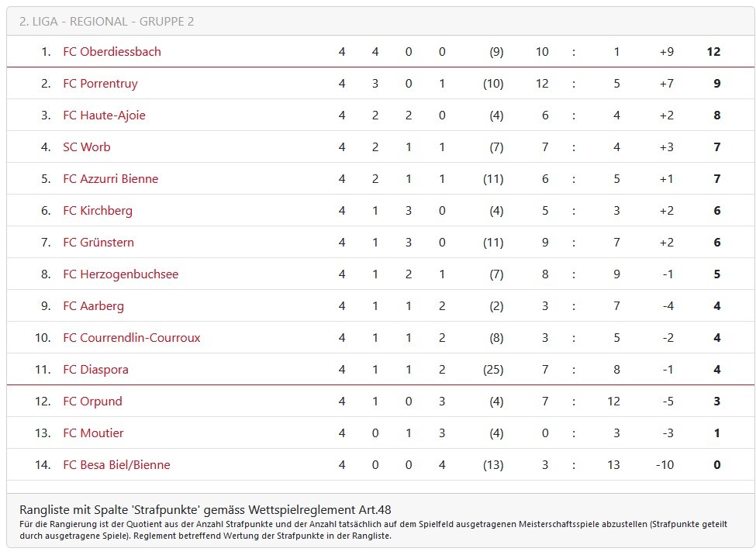Click the 'Rangliste mit Spalte Strafpunkte' note heading
This screenshot has height=555, width=756.
(205, 510)
